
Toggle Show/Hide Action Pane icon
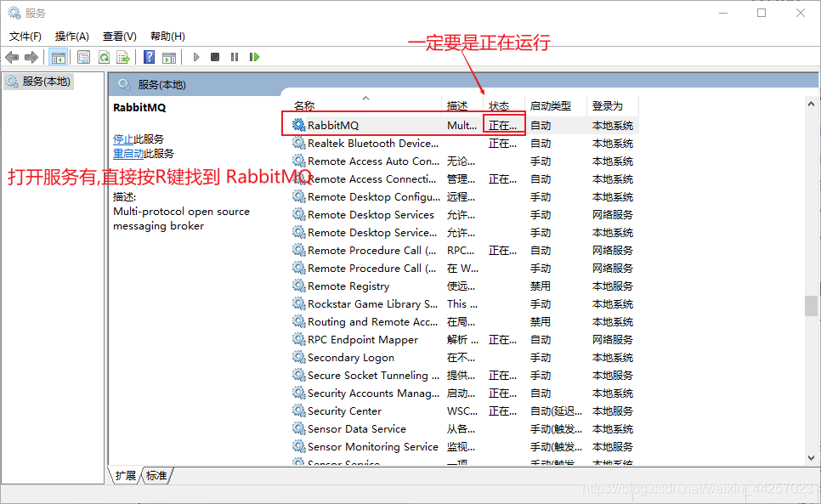pyautogui.click(x=169, y=57)
